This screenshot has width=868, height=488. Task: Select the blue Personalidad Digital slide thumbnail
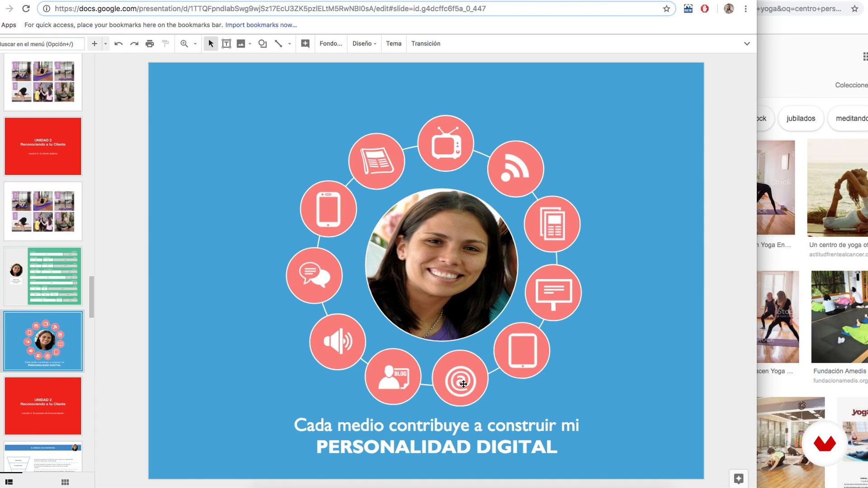point(43,341)
